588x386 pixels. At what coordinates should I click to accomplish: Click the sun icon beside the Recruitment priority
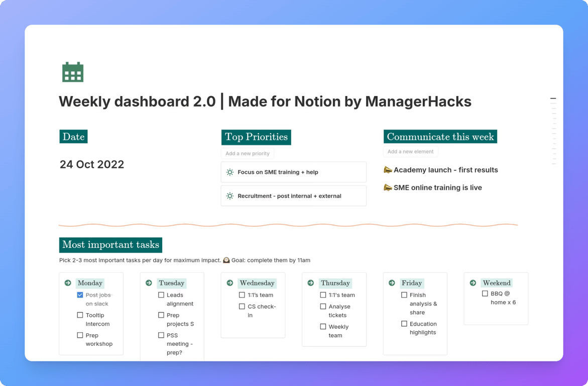click(230, 196)
